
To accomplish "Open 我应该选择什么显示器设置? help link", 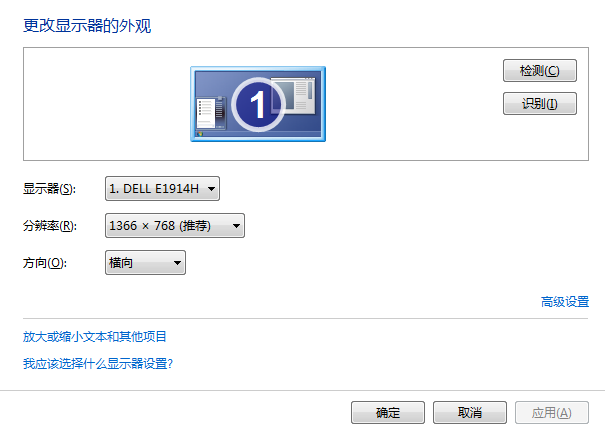I will point(98,363).
